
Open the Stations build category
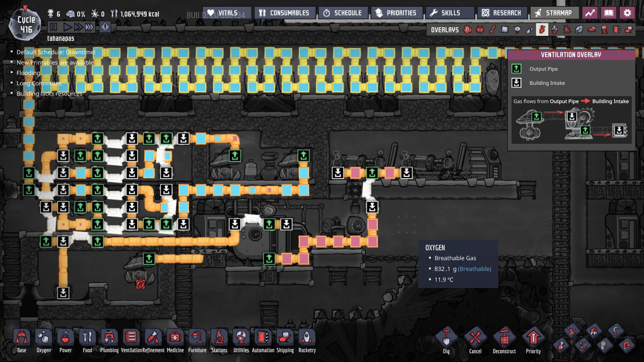(x=219, y=341)
